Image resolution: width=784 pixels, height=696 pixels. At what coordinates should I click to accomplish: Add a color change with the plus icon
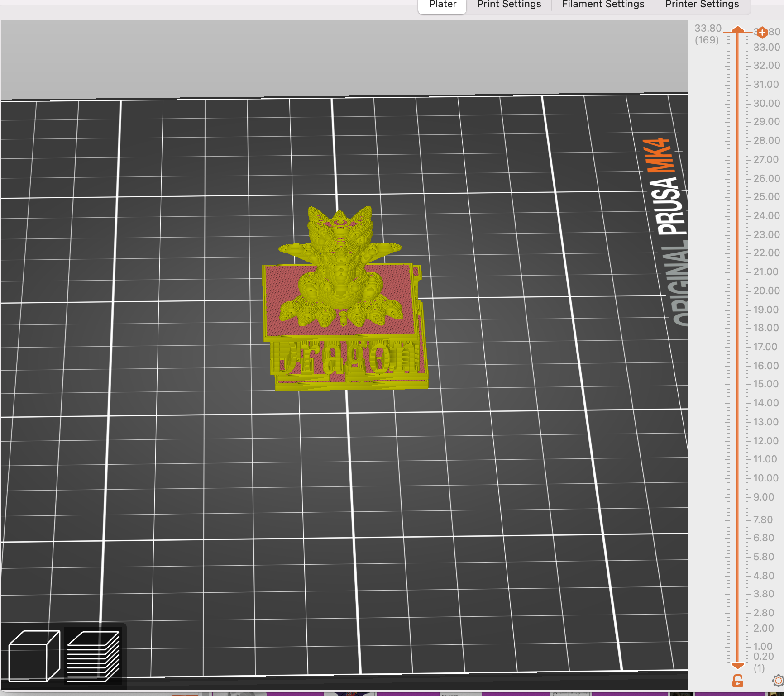pyautogui.click(x=762, y=32)
